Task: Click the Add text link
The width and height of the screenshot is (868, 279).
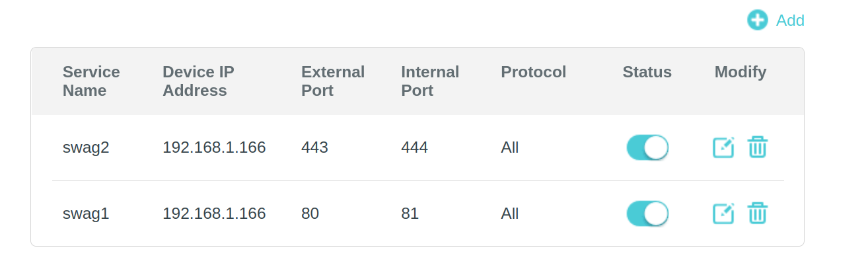Action: pyautogui.click(x=790, y=20)
